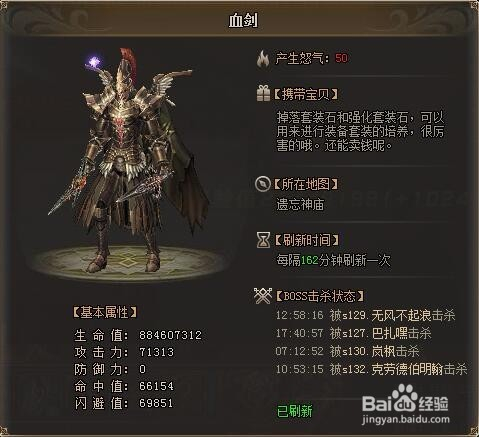
Task: Click the 遗忘神庙 map name
Action: tap(300, 205)
